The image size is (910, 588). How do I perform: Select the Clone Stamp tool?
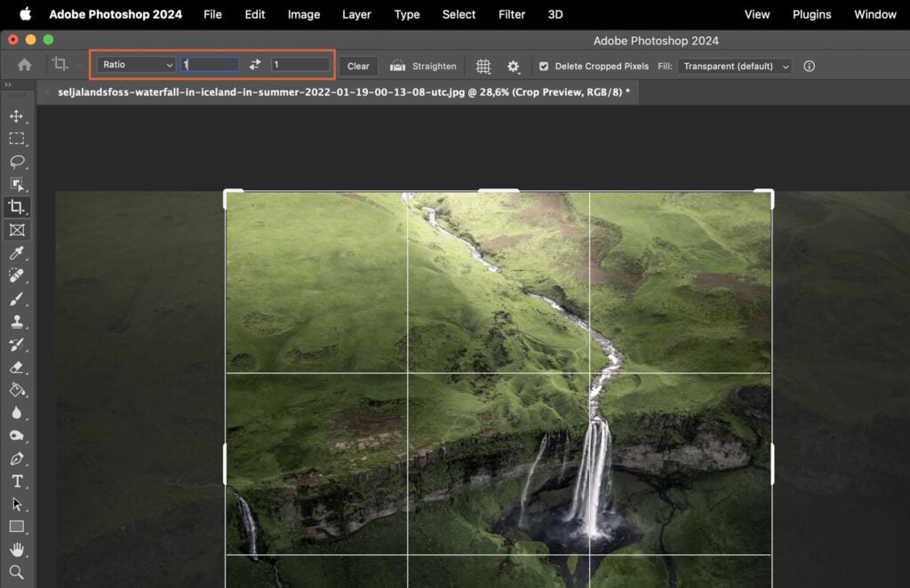pos(17,322)
